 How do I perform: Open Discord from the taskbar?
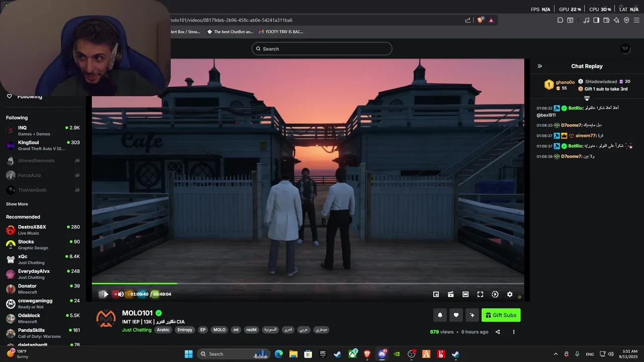[x=382, y=354]
